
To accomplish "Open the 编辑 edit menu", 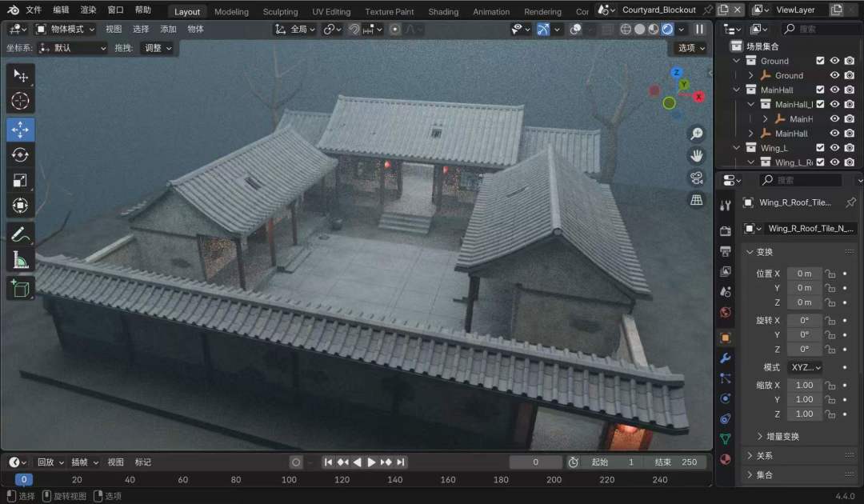I will pos(61,10).
